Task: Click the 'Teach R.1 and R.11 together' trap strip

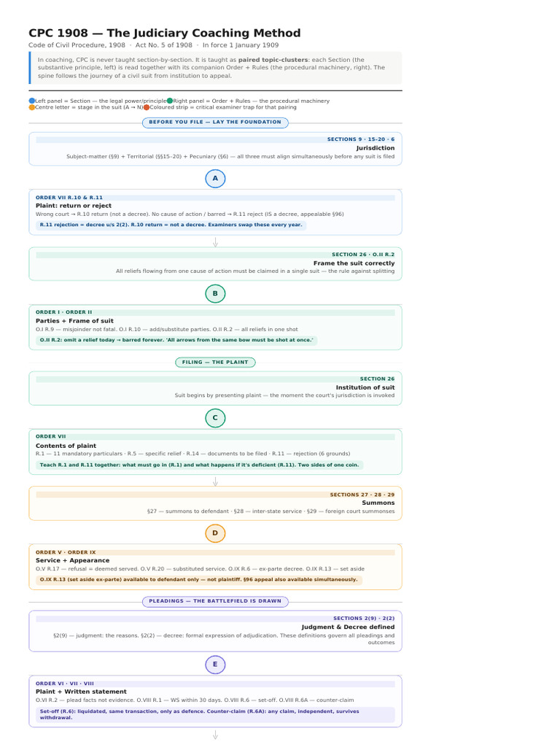Action: tap(200, 465)
